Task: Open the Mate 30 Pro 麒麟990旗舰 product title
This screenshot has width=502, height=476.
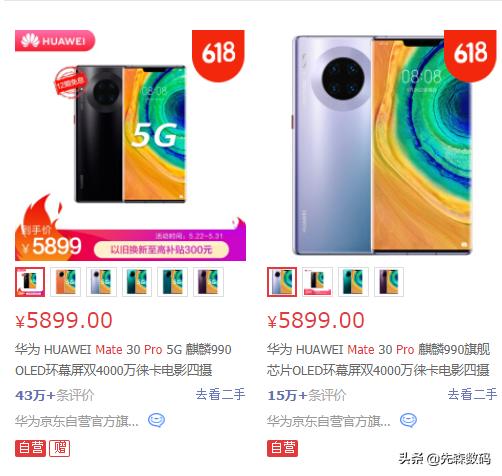Action: tap(378, 360)
